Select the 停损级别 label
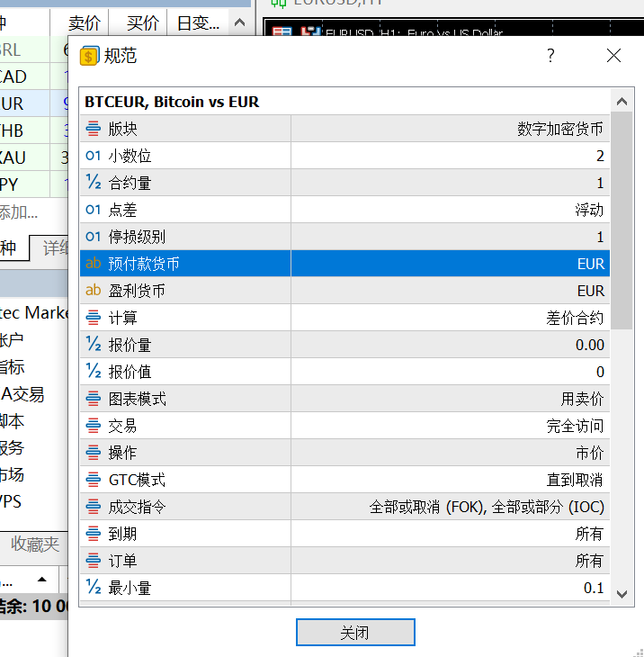Image resolution: width=644 pixels, height=657 pixels. click(x=137, y=237)
